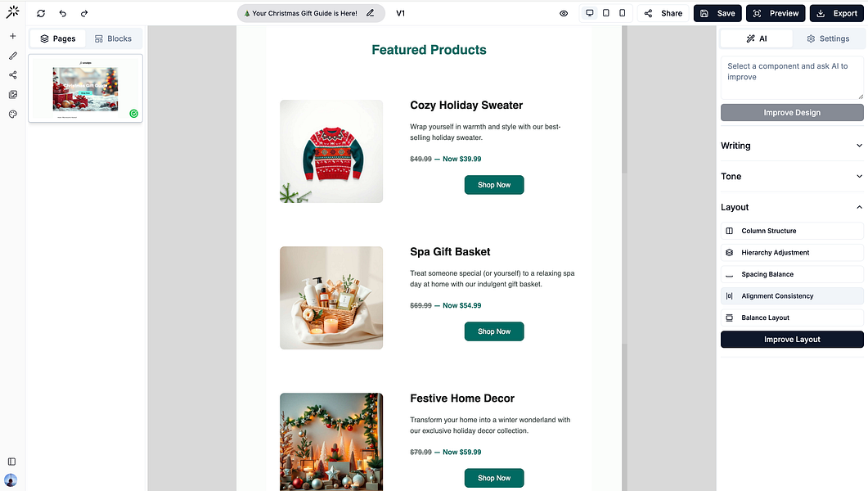The width and height of the screenshot is (868, 491).
Task: Click the refresh/regenerate icon in top toolbar
Action: (41, 13)
